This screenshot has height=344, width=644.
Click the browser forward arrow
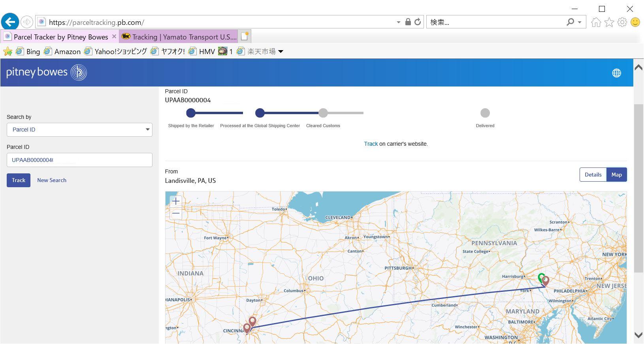27,22
